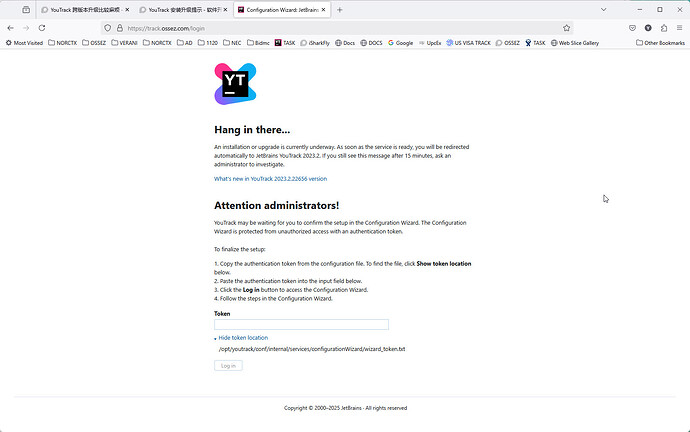Click the To finalize the setup: text
This screenshot has height=432, width=690.
click(x=240, y=249)
